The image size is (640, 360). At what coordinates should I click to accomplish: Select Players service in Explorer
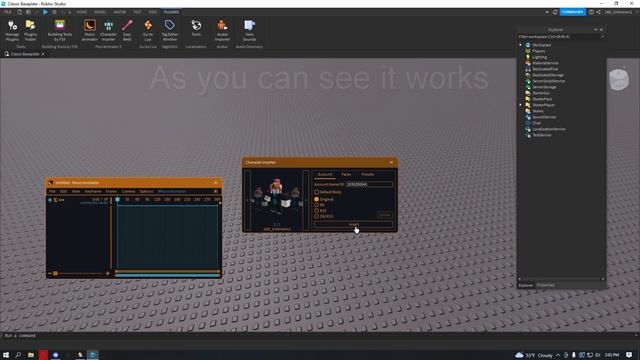[538, 51]
